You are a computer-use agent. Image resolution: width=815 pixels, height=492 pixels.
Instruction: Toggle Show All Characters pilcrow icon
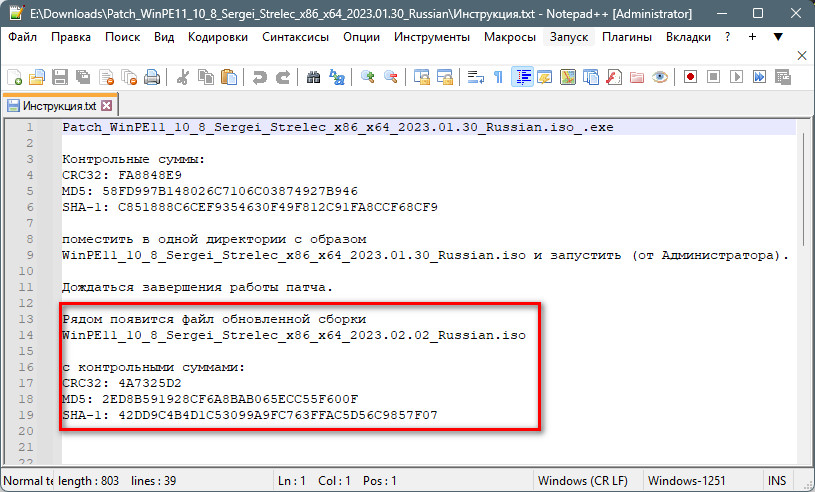(x=498, y=77)
